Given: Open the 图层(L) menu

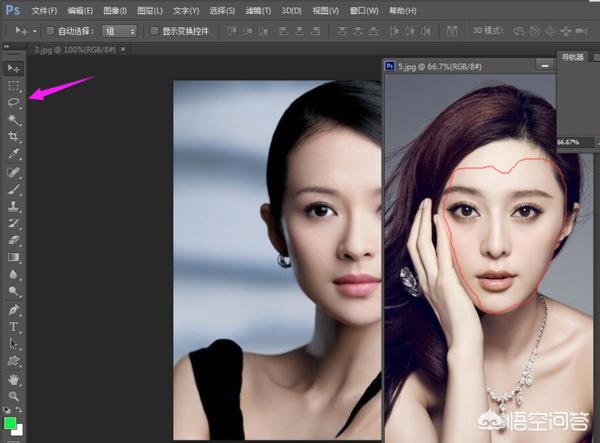Looking at the screenshot, I should 150,11.
